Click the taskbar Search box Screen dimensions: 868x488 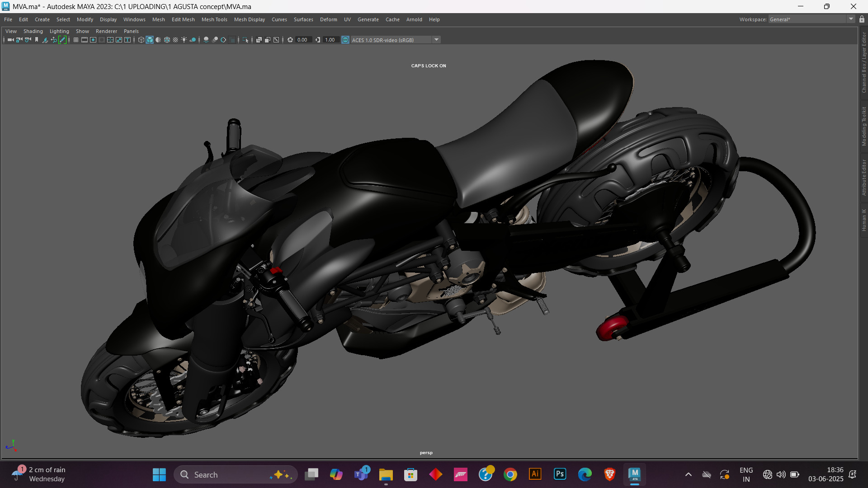(235, 474)
